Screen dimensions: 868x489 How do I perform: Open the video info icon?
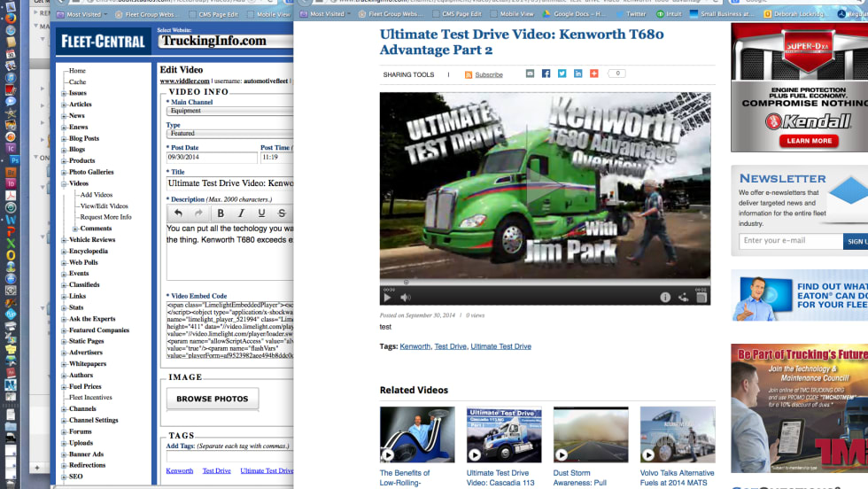665,298
